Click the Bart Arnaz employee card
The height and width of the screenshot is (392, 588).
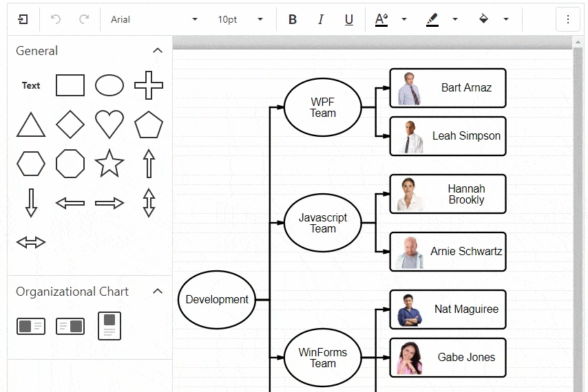448,88
